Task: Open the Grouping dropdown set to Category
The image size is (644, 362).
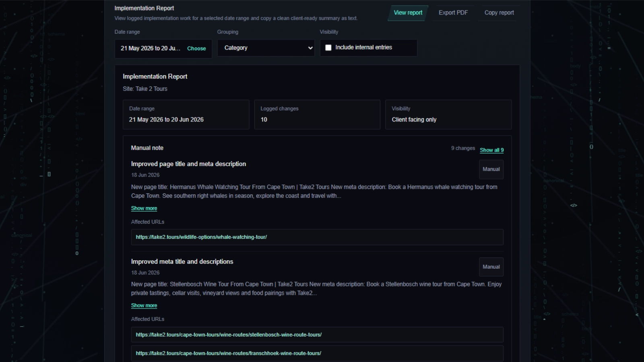Action: tap(266, 48)
